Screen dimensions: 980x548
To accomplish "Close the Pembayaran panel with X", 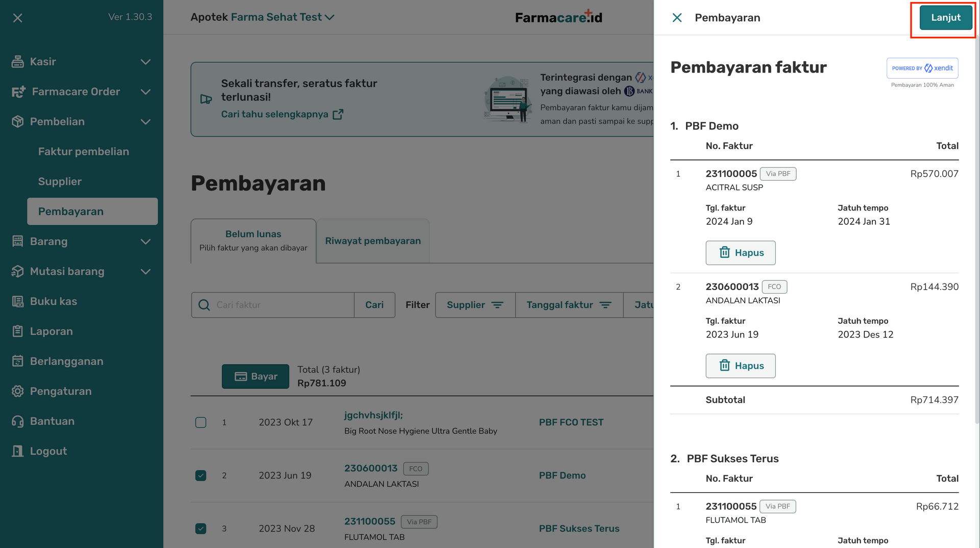I will [677, 18].
